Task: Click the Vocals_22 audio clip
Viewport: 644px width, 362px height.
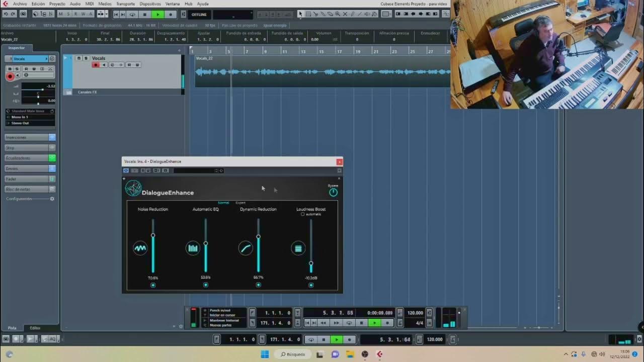Action: (x=322, y=71)
